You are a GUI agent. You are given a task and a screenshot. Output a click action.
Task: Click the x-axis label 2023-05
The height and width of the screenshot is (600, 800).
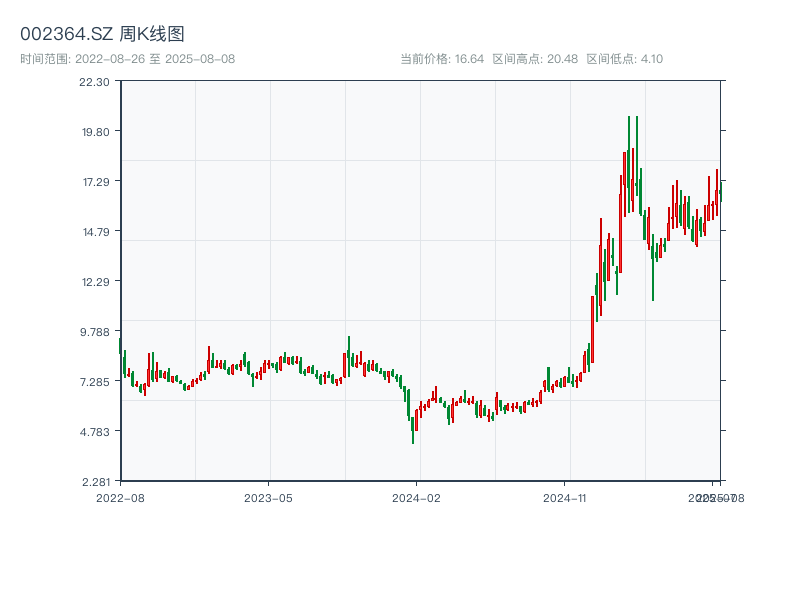pyautogui.click(x=268, y=498)
